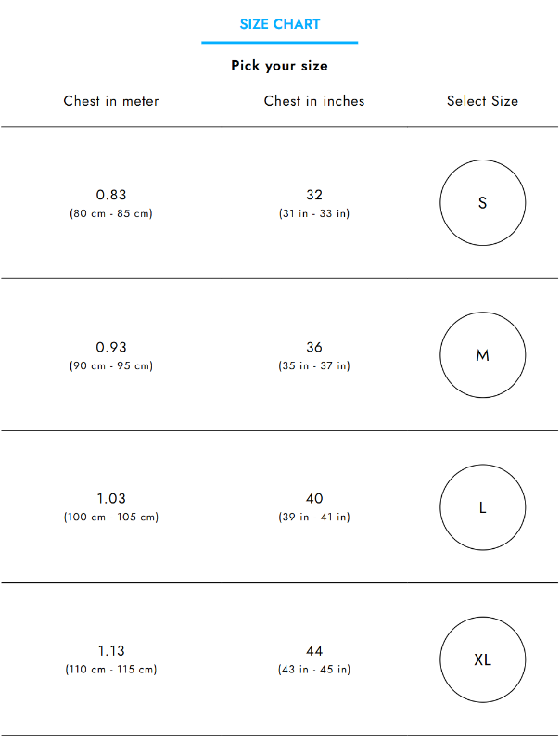Image resolution: width=560 pixels, height=742 pixels.
Task: Click the "39 in - 41 in" range text
Action: (x=314, y=518)
